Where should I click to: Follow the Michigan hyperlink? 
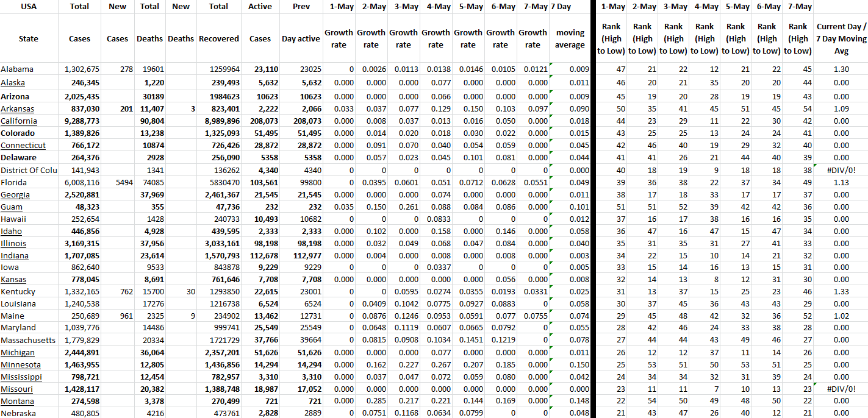[x=18, y=353]
